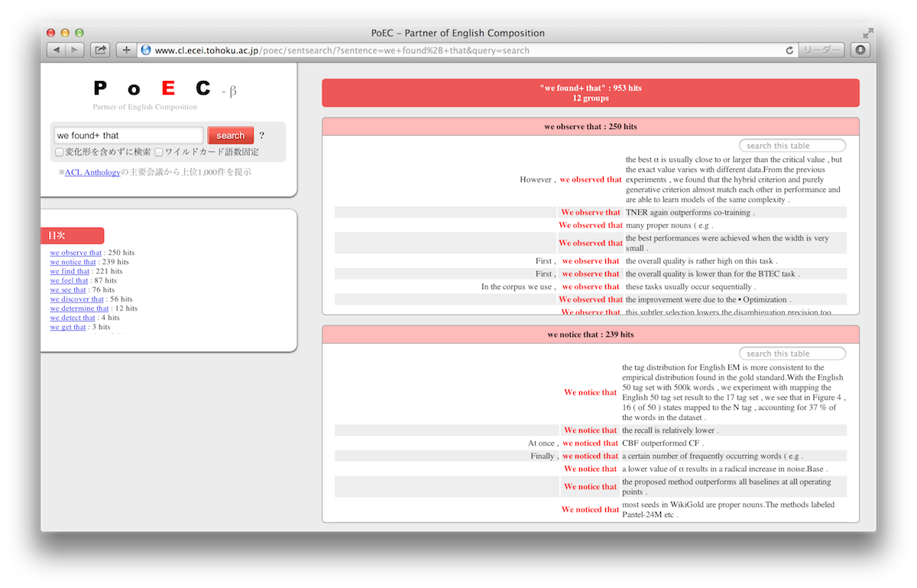Jump to "we find that" in contents
The width and height of the screenshot is (917, 588).
(70, 271)
